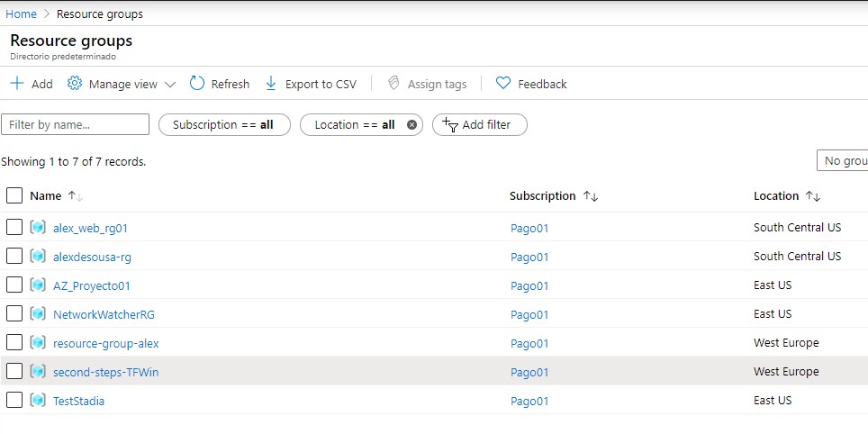Image resolution: width=868 pixels, height=434 pixels.
Task: Check the box for alex_web_rg01
Action: (14, 228)
